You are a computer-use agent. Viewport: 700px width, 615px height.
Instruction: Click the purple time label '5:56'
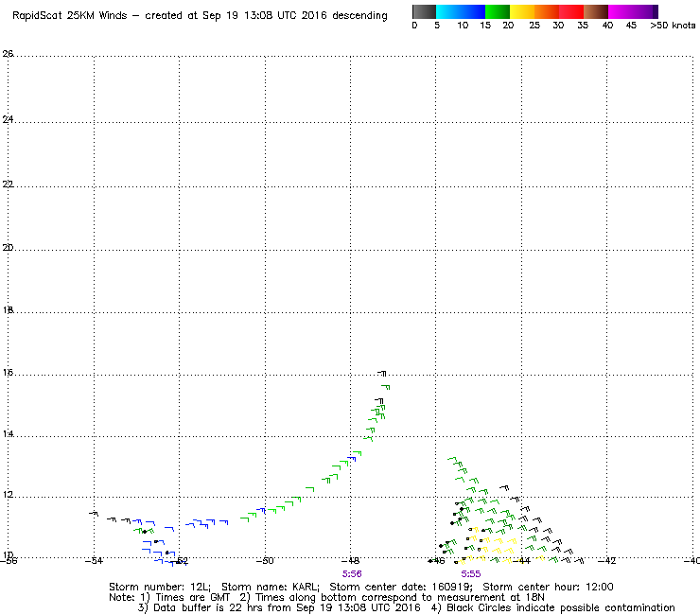coord(352,574)
